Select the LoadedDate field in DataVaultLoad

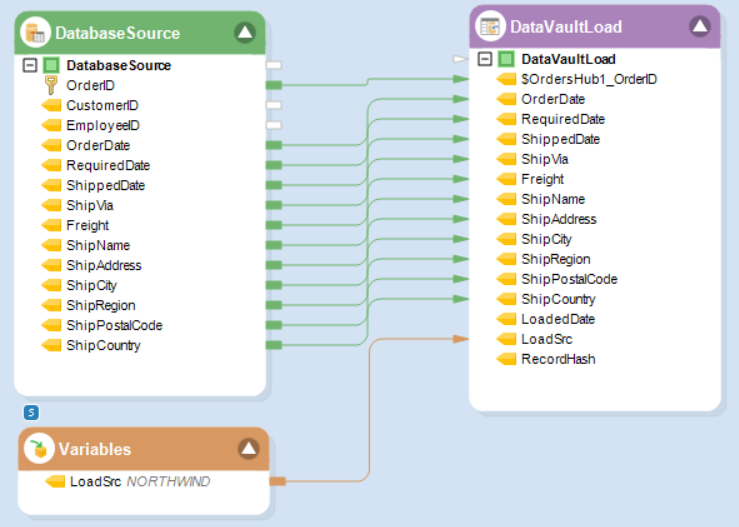click(557, 319)
